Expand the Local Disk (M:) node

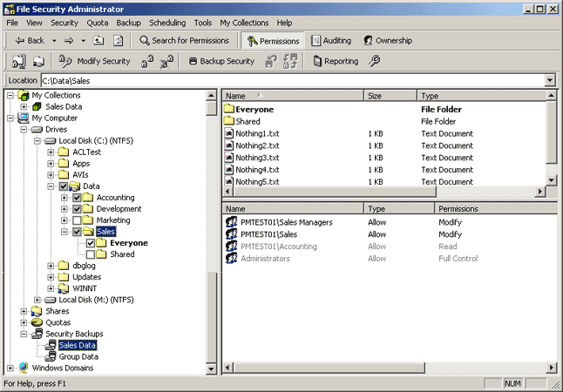(37, 300)
